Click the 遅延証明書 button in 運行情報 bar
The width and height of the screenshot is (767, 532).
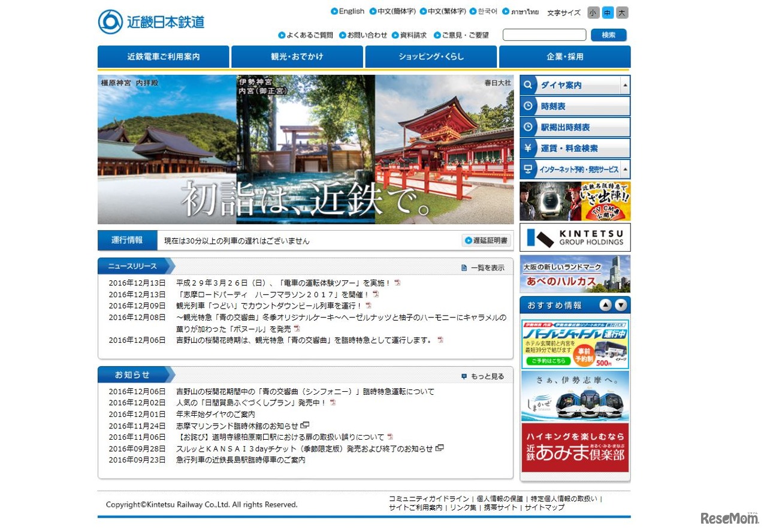[485, 240]
